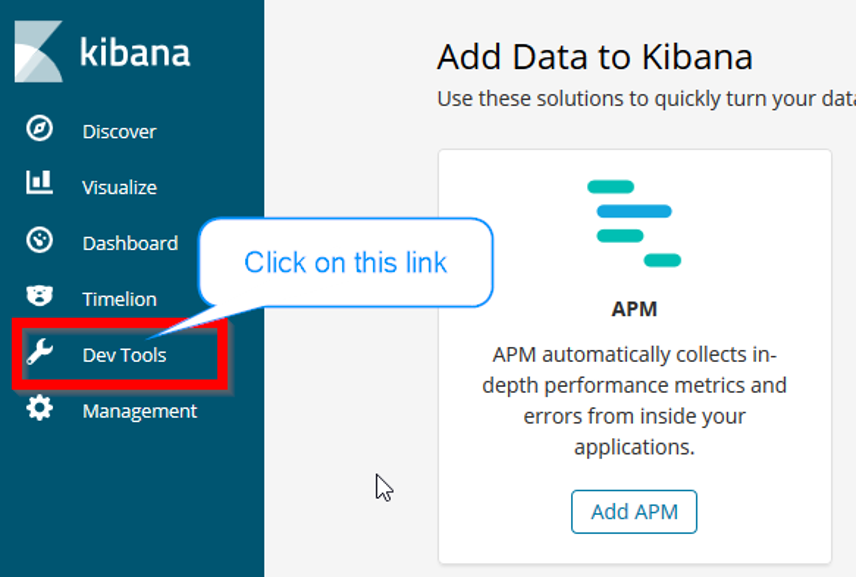This screenshot has height=577, width=856.
Task: Click the Dev Tools wrench icon
Action: (39, 353)
